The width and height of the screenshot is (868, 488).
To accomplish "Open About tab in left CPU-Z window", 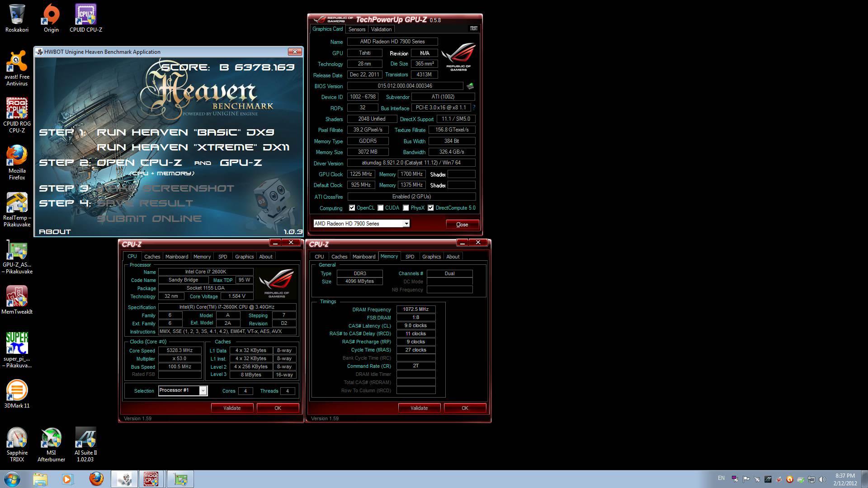I will pyautogui.click(x=266, y=257).
